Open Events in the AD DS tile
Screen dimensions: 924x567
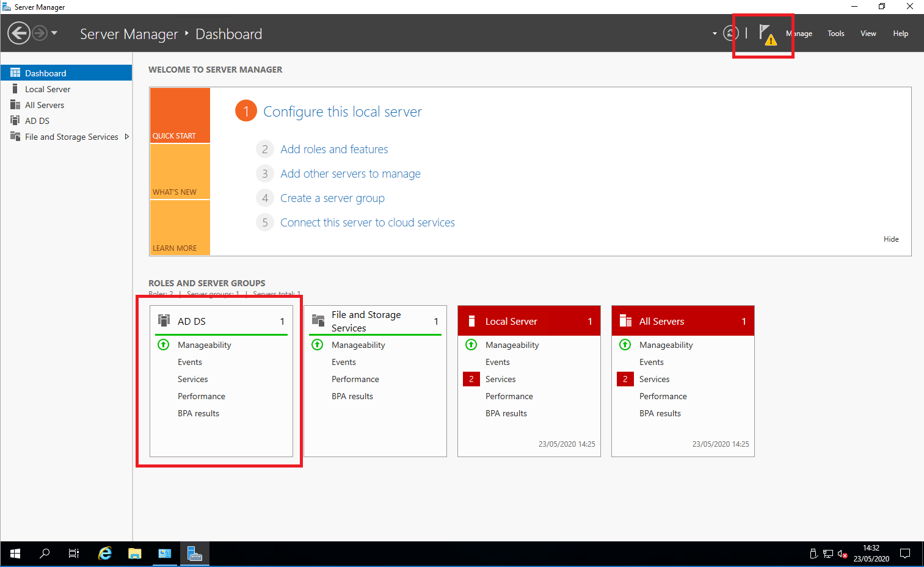190,362
